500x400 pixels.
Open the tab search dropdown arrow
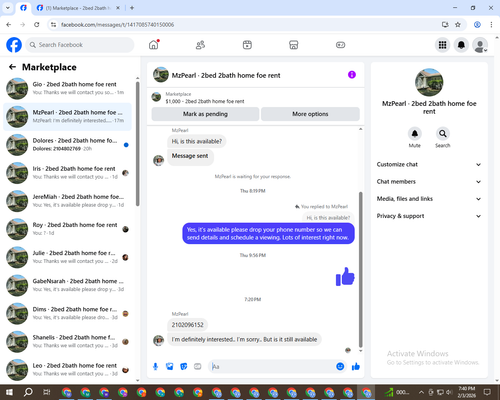[8, 8]
